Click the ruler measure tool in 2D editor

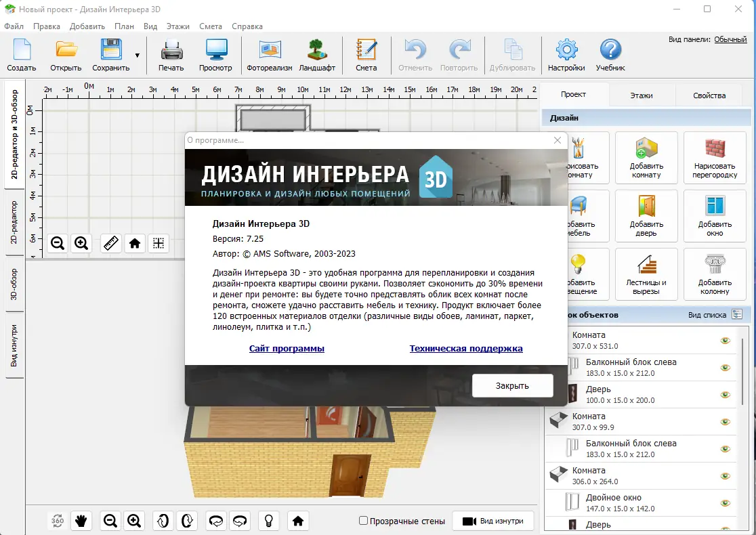point(111,243)
